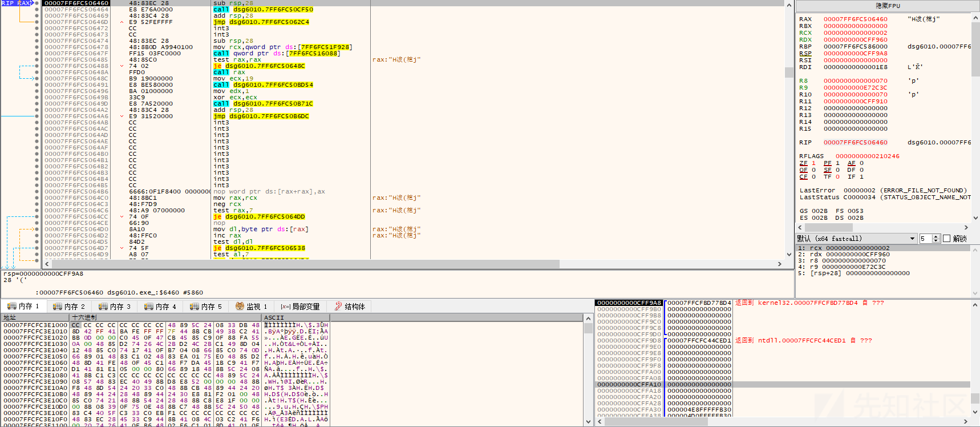This screenshot has width=980, height=427.
Task: Select RAX register value 00007FF6FC506460
Action: pos(855,19)
